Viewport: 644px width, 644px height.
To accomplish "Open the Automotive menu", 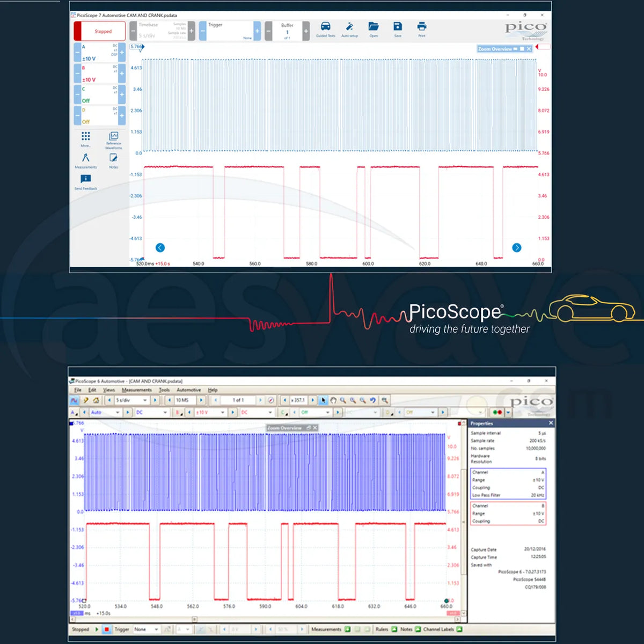I will [x=188, y=390].
